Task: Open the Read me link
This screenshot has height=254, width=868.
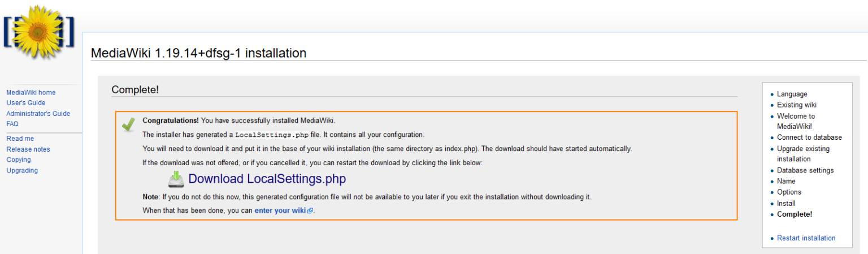Action: coord(20,139)
